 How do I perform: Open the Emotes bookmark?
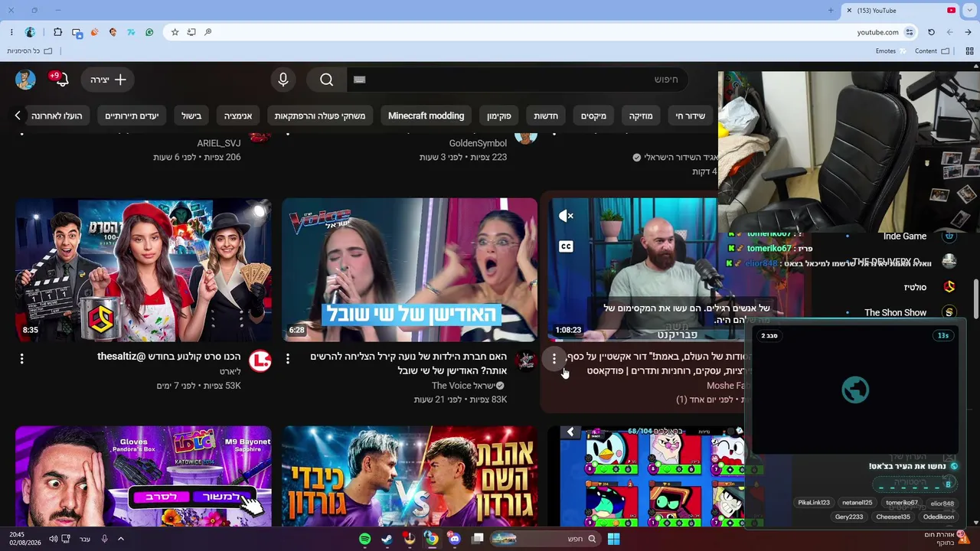click(891, 51)
